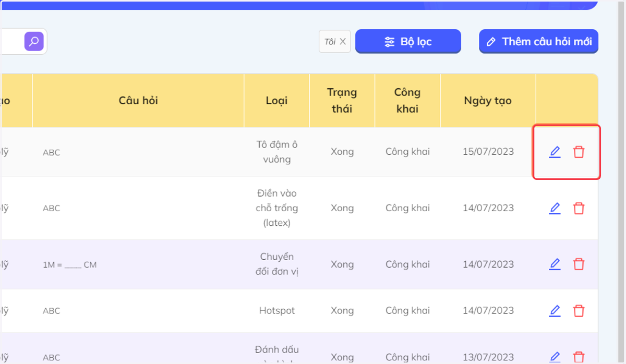The width and height of the screenshot is (626, 364).
Task: Click the Câu hỏi column header
Action: pyautogui.click(x=138, y=101)
